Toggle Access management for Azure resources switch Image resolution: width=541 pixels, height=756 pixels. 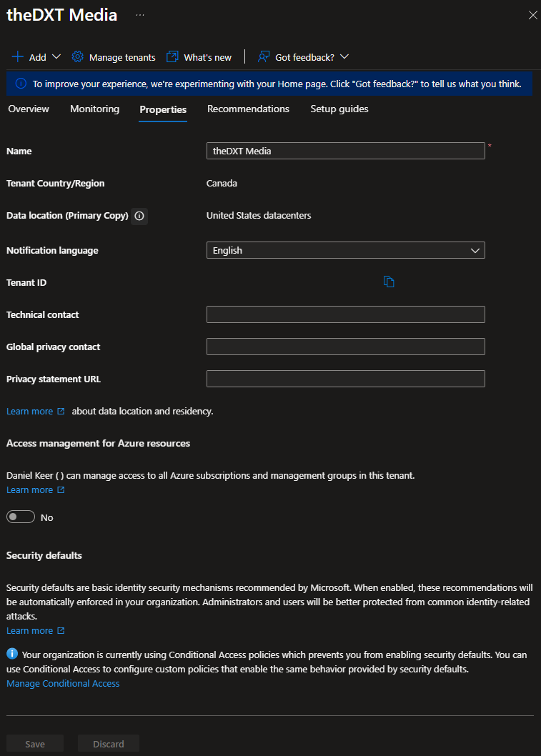[x=21, y=517]
